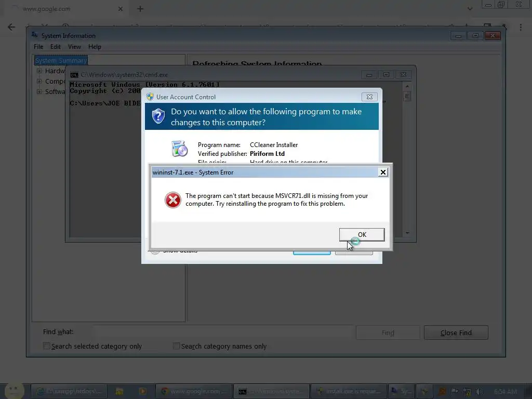
Task: Click the media player taskbar icon
Action: [142, 391]
